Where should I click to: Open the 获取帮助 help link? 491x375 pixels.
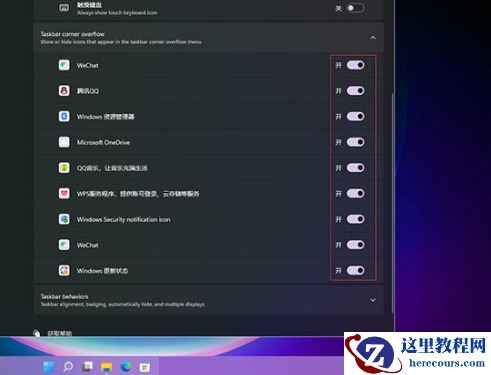pos(59,333)
